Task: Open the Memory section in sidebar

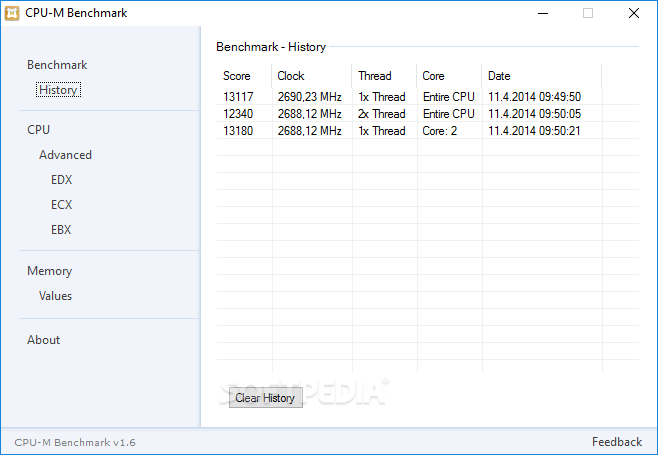Action: tap(50, 271)
